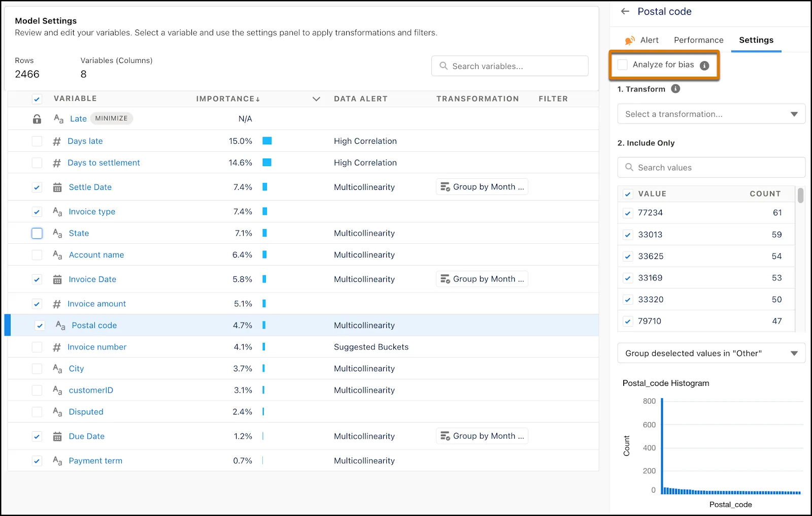
Task: Click the number type icon for Invoice number
Action: (57, 347)
